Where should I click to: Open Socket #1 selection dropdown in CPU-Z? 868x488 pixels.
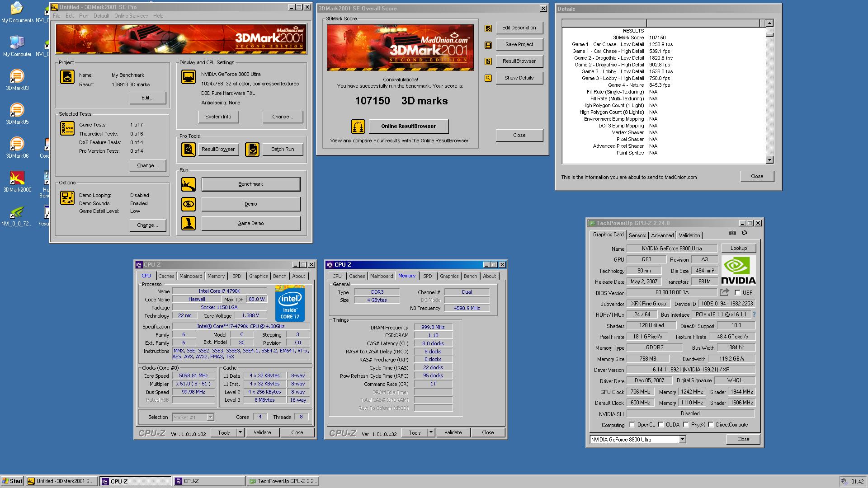[210, 418]
